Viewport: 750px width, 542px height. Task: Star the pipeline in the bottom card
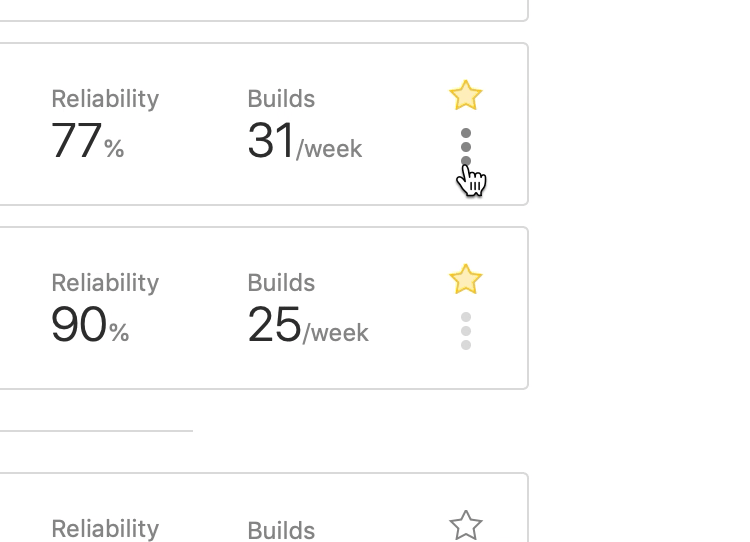[466, 525]
